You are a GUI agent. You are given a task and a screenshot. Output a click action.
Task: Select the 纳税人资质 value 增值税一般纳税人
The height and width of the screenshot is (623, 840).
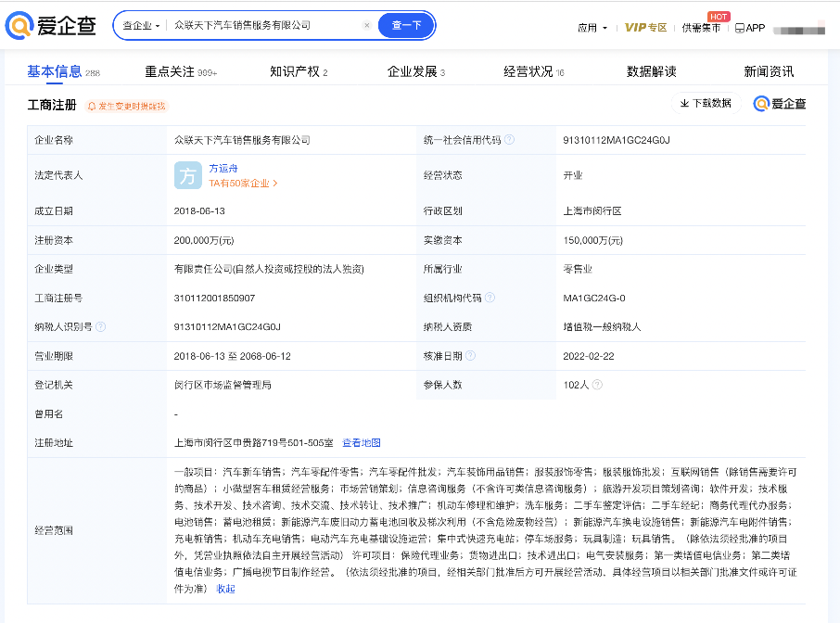602,326
